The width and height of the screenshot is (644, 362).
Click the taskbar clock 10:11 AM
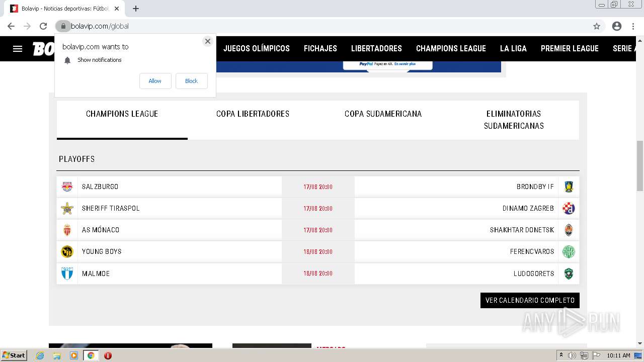coord(618,355)
